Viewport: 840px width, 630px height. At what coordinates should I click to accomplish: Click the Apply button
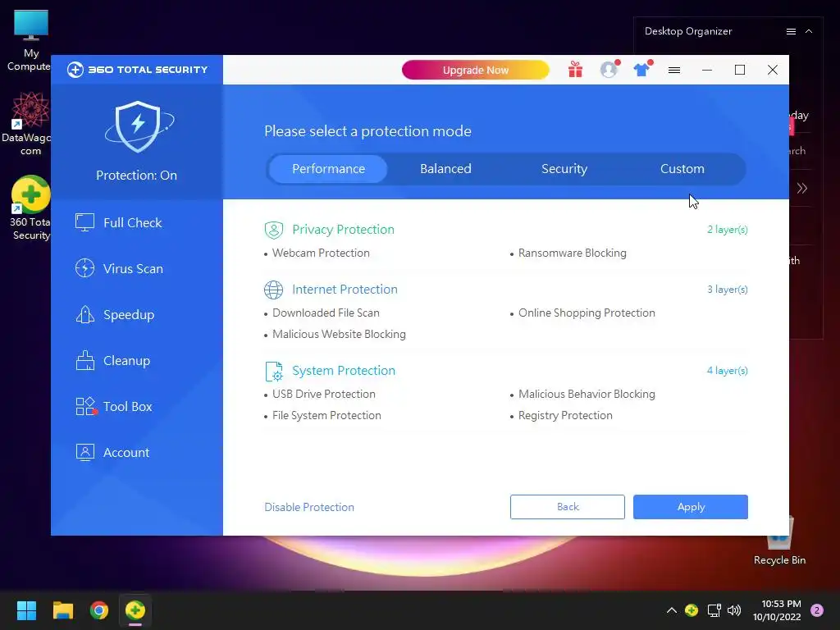point(691,507)
